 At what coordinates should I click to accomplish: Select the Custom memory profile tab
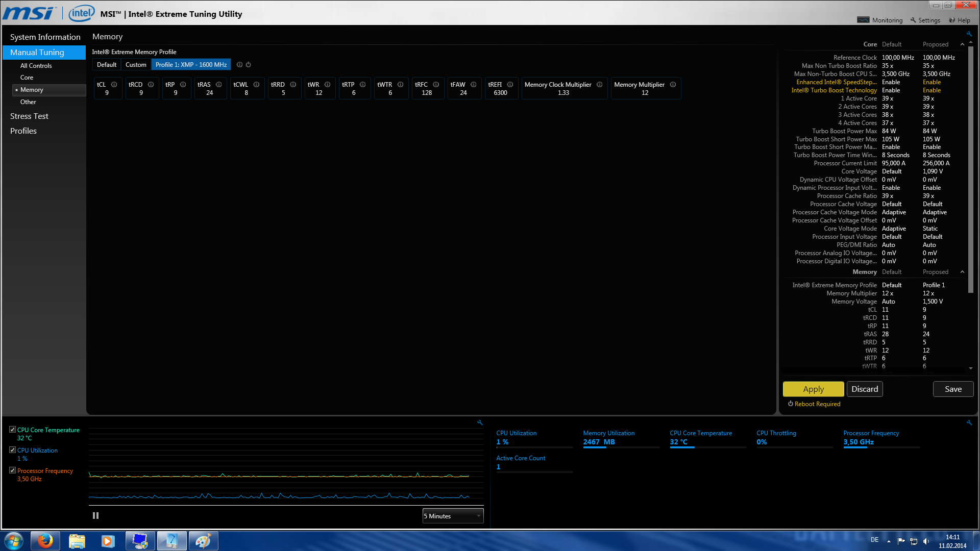136,65
